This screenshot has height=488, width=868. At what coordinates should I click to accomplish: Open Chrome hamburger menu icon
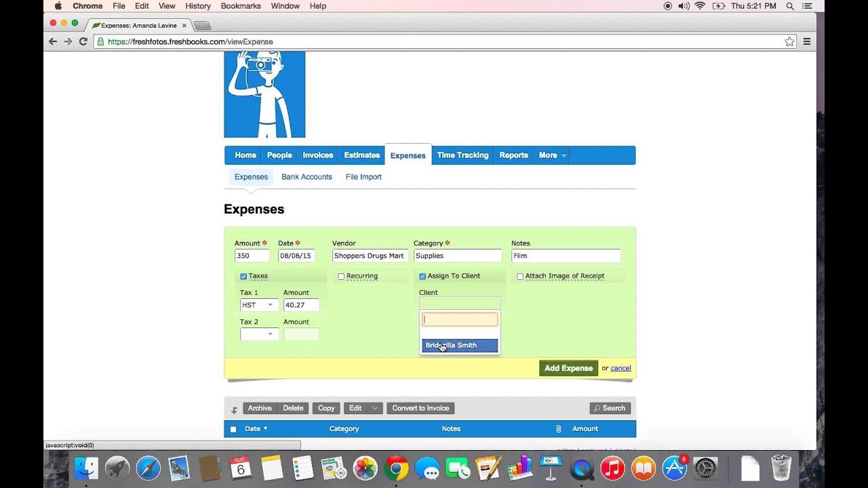pos(807,41)
